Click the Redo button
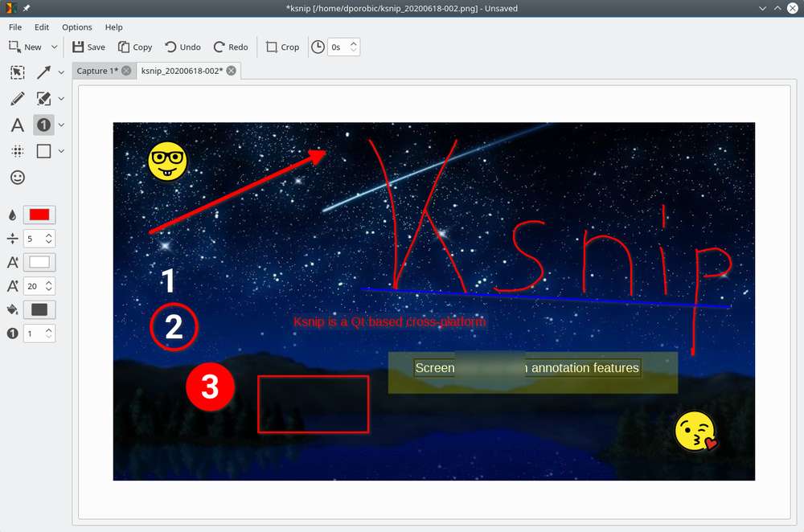 (x=231, y=47)
